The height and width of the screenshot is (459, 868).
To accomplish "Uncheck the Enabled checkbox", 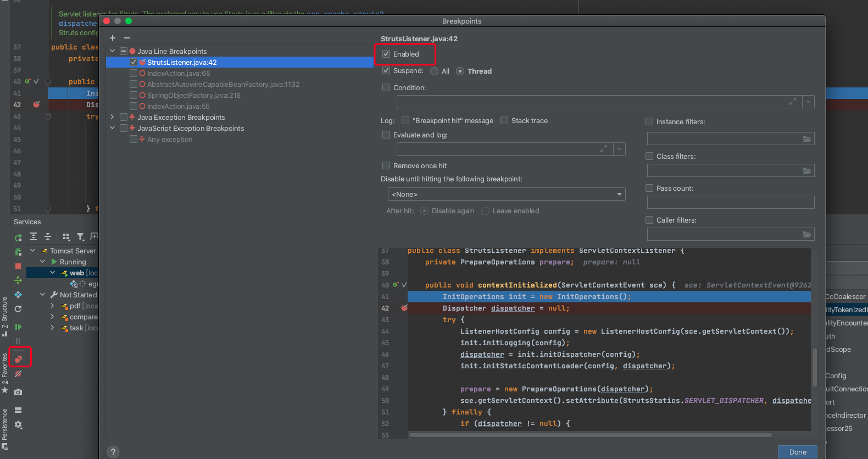I will (386, 54).
